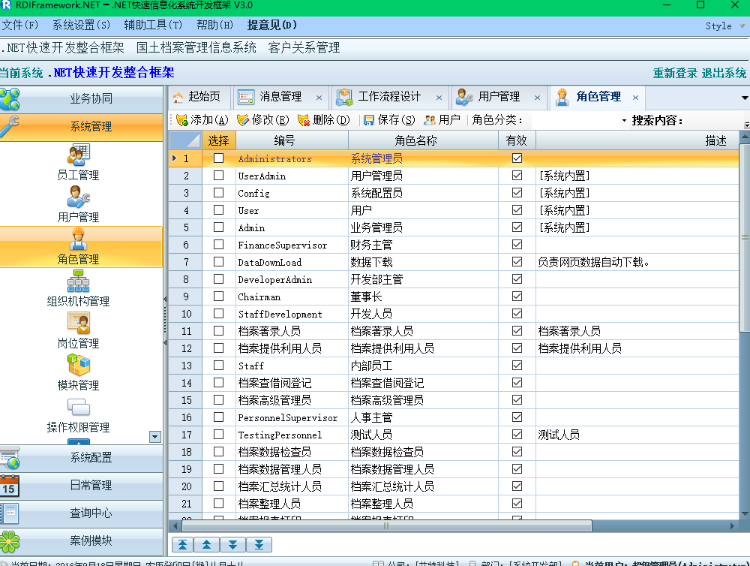Select DeveloperAdmin cell in grid
Screen dimensions: 750x566
click(x=292, y=279)
